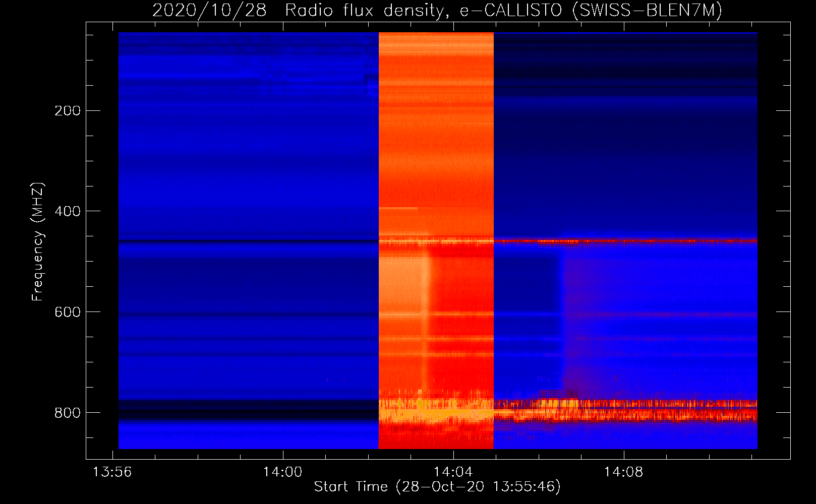Click the '14:04' time tick label
This screenshot has width=816, height=504.
click(x=453, y=472)
